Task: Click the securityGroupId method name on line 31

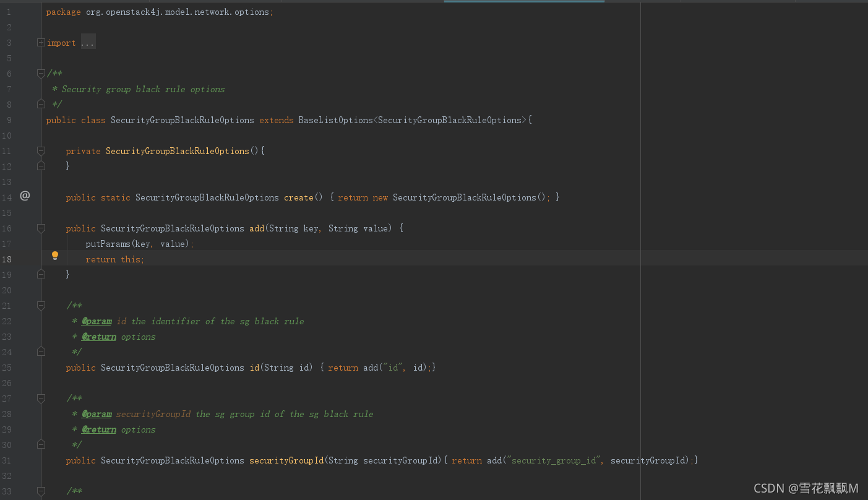Action: 286,460
